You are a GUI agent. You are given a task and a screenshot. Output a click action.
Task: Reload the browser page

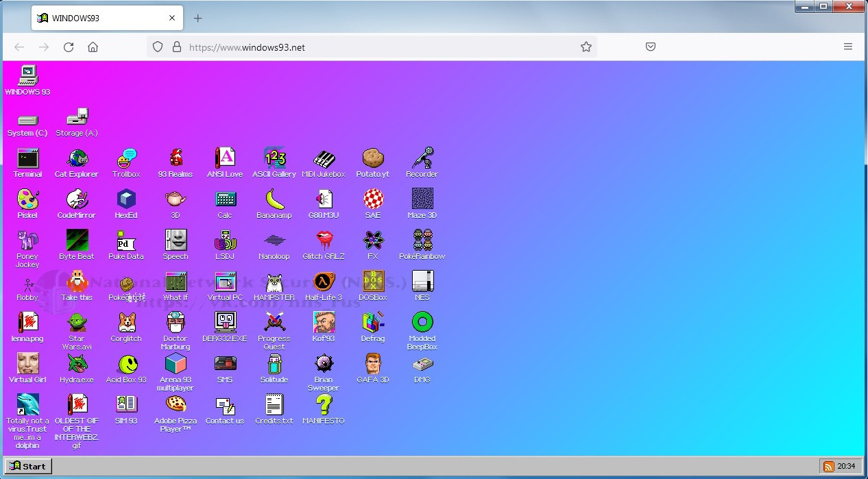[69, 47]
